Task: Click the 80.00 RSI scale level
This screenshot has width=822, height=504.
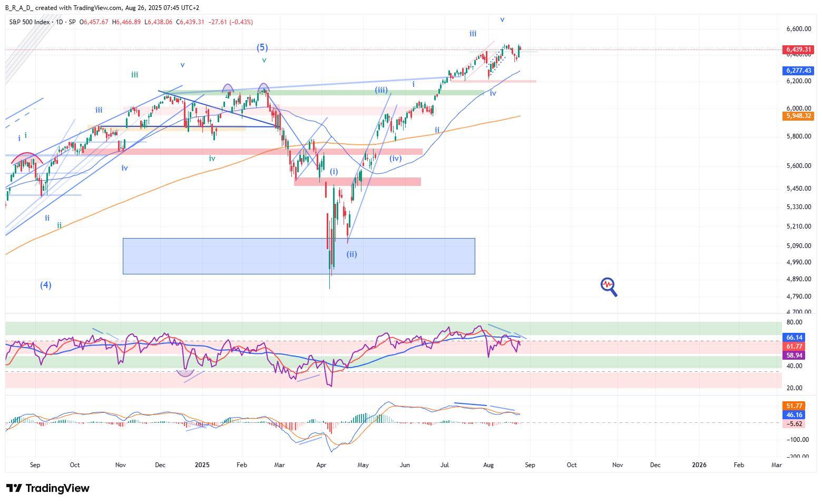Action: tap(794, 322)
